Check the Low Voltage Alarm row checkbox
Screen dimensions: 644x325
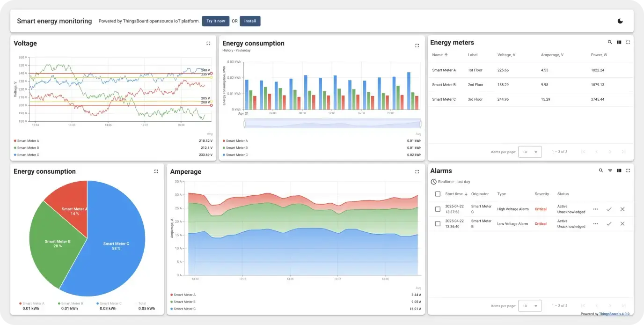(438, 224)
